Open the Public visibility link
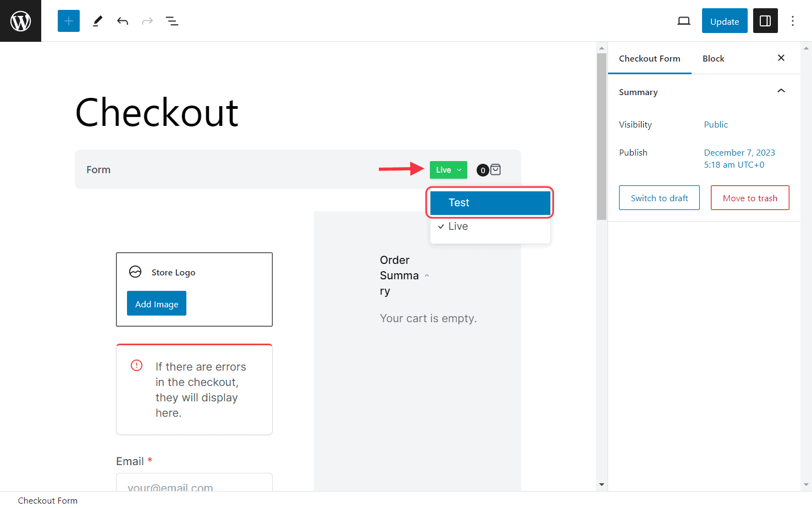 click(715, 124)
